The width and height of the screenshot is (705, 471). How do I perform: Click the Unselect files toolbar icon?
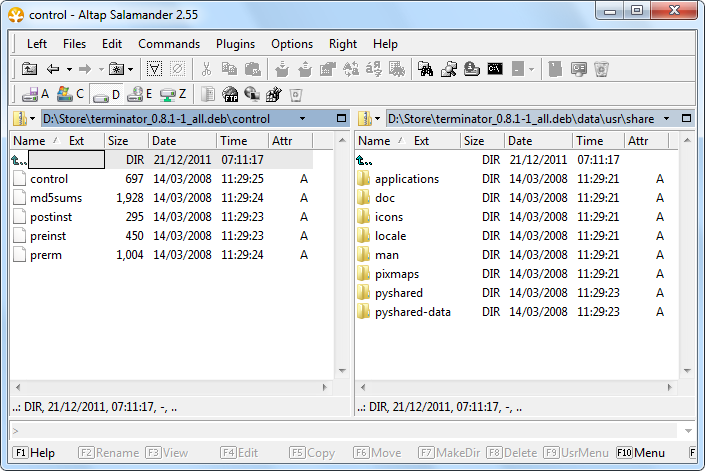tap(178, 69)
